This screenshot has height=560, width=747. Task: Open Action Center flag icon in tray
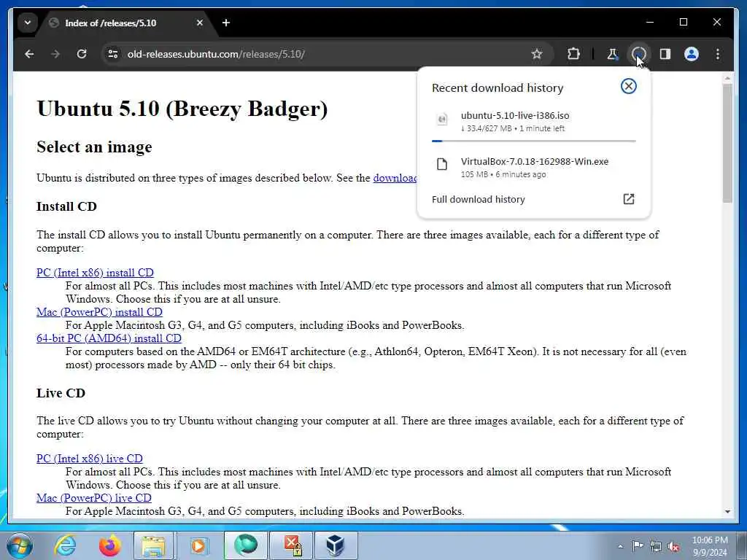(638, 546)
